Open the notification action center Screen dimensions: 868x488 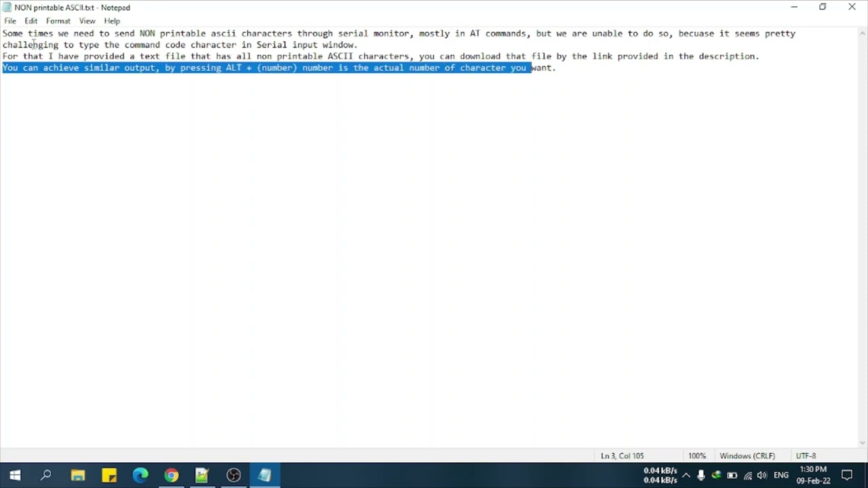click(847, 475)
